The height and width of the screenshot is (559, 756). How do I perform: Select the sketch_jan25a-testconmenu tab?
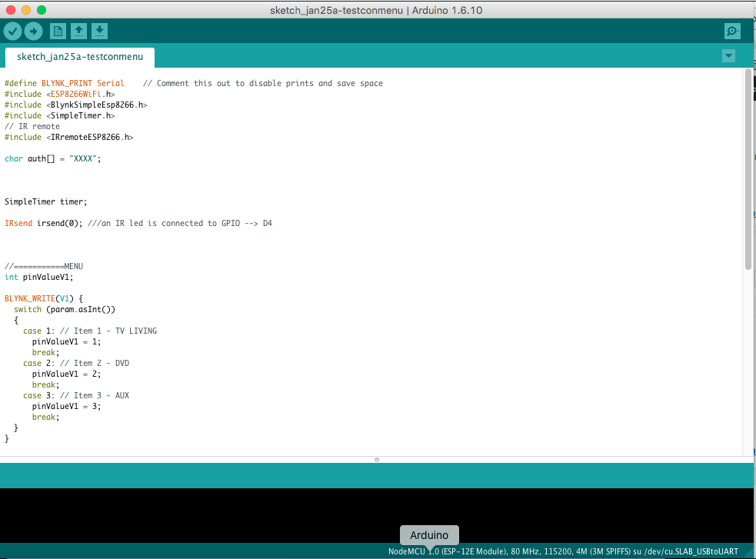(80, 57)
